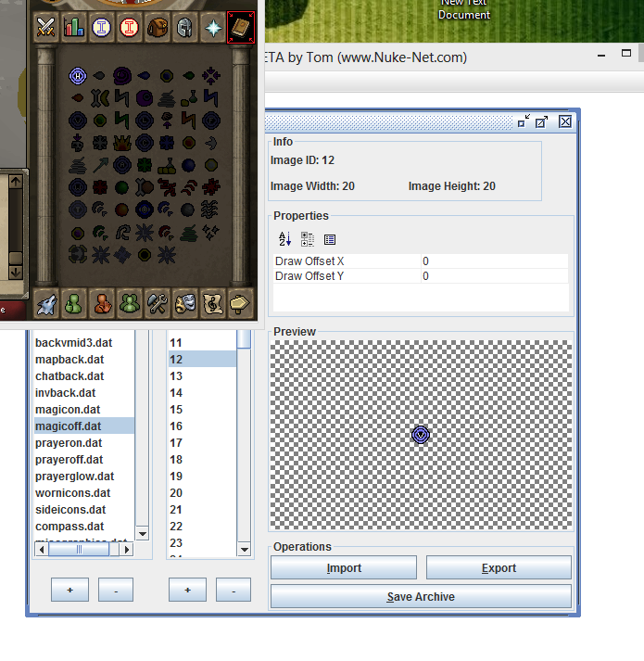This screenshot has width=644, height=661.
Task: Open the blue quest journal tab
Action: click(101, 28)
